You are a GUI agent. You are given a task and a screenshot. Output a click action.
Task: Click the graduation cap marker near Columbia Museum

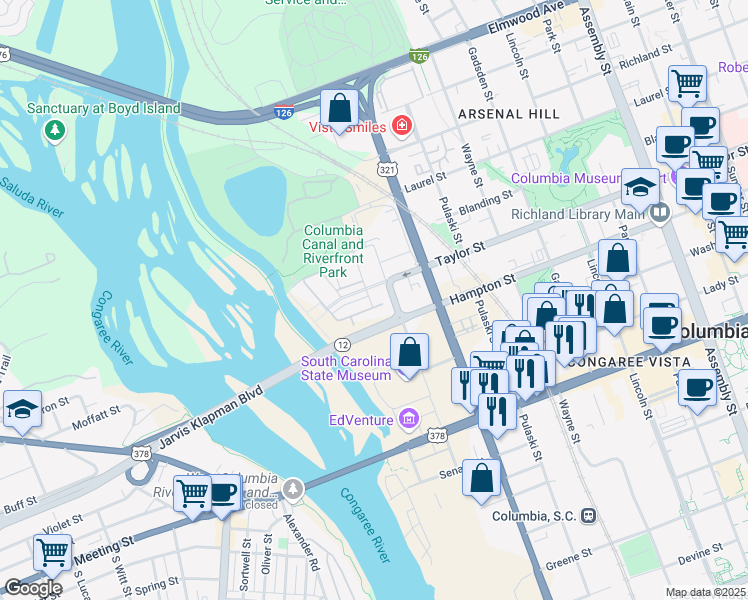pos(641,188)
